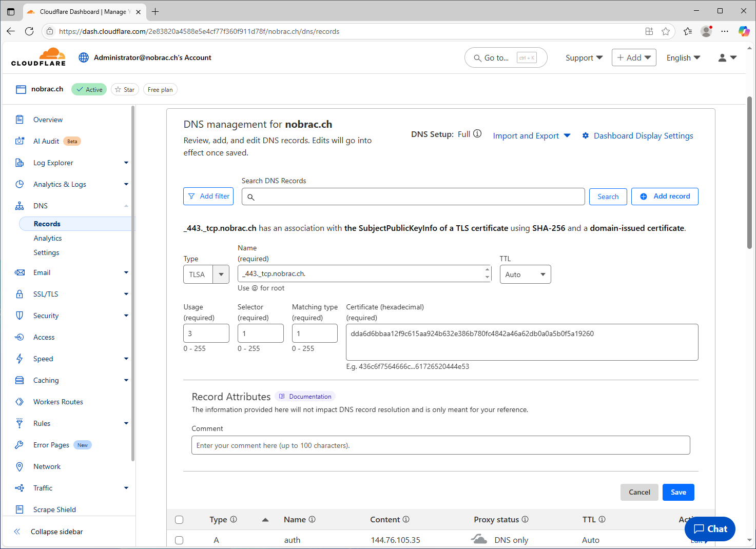The image size is (756, 549).
Task: Click the Rules sidebar icon
Action: [20, 423]
